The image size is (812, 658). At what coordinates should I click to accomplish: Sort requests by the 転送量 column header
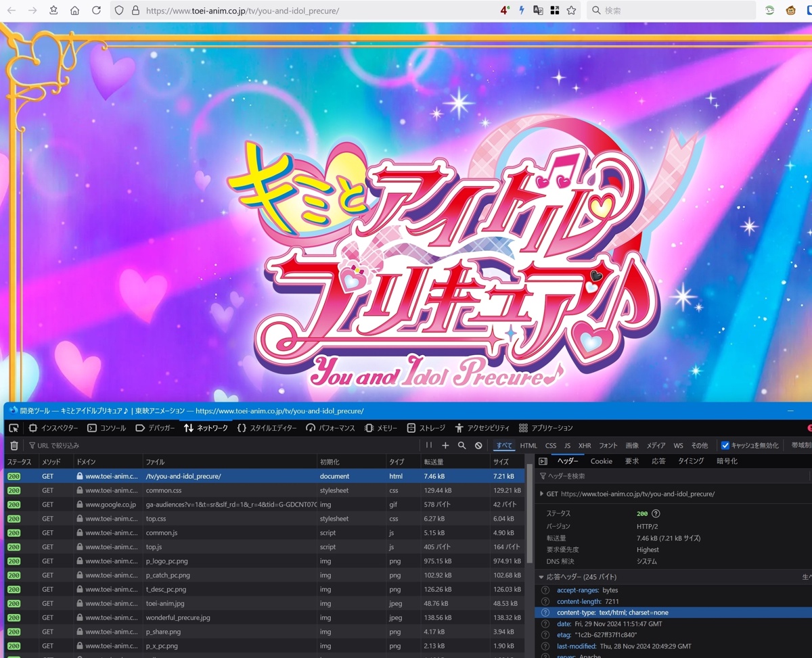point(455,462)
